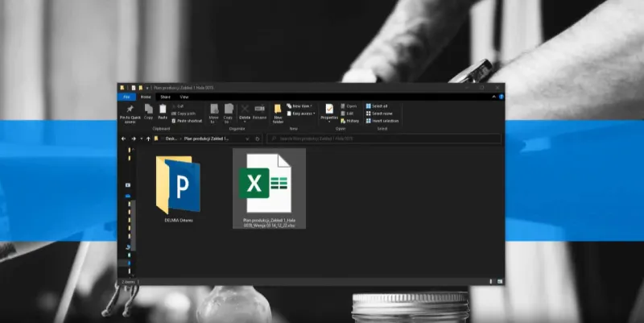Click the Copy to icon
The height and width of the screenshot is (323, 644).
pyautogui.click(x=229, y=109)
